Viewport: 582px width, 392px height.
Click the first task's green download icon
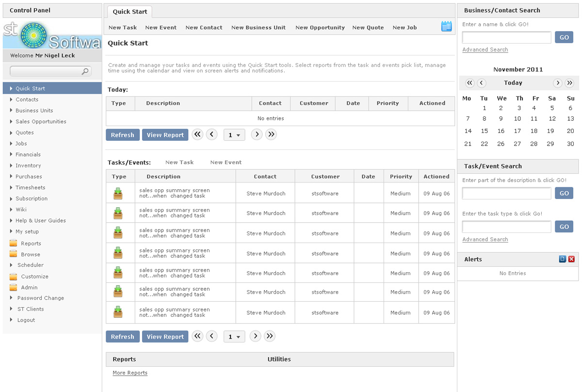tap(118, 194)
